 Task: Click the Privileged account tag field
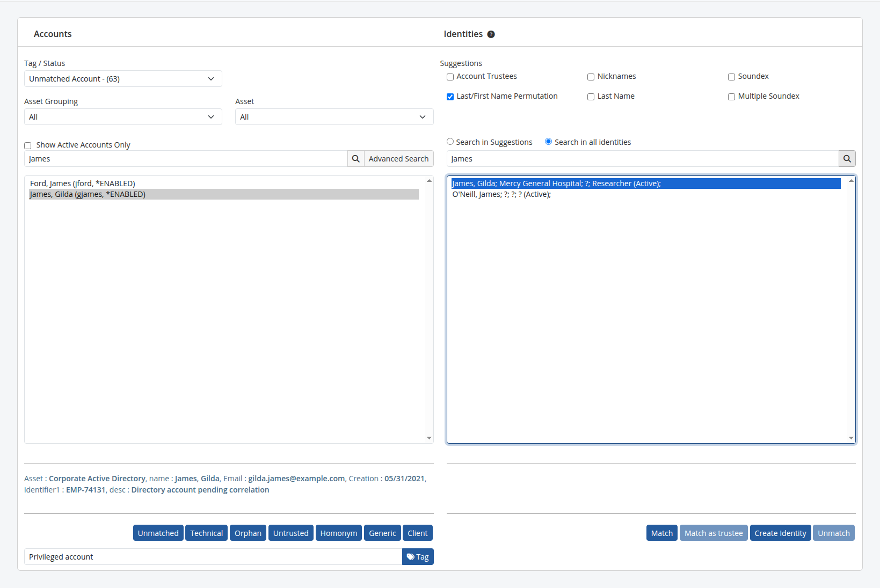(x=213, y=557)
